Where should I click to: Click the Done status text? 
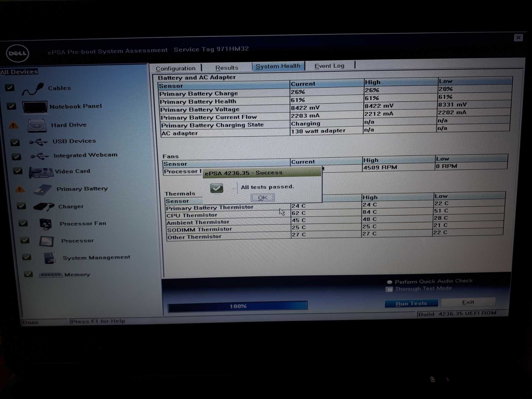(31, 322)
